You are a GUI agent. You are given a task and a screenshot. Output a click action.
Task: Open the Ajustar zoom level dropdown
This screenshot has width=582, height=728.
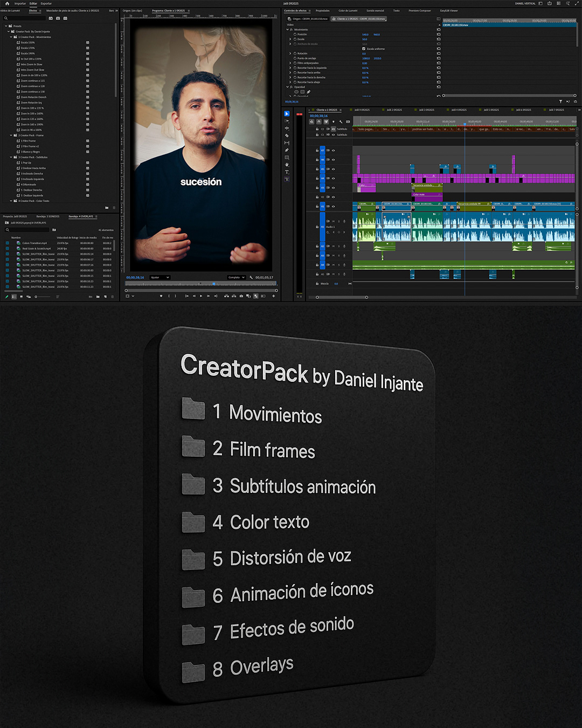pyautogui.click(x=160, y=277)
